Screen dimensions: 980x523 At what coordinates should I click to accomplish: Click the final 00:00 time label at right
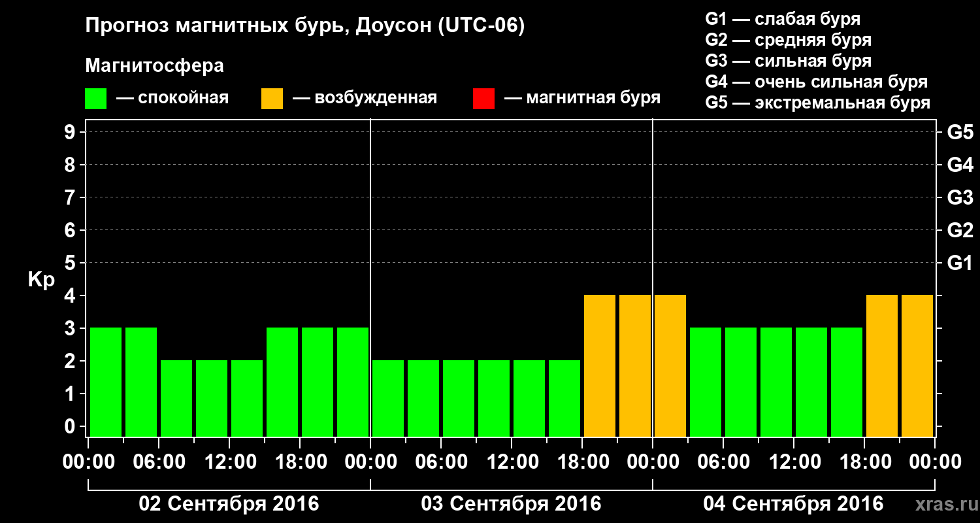[935, 462]
